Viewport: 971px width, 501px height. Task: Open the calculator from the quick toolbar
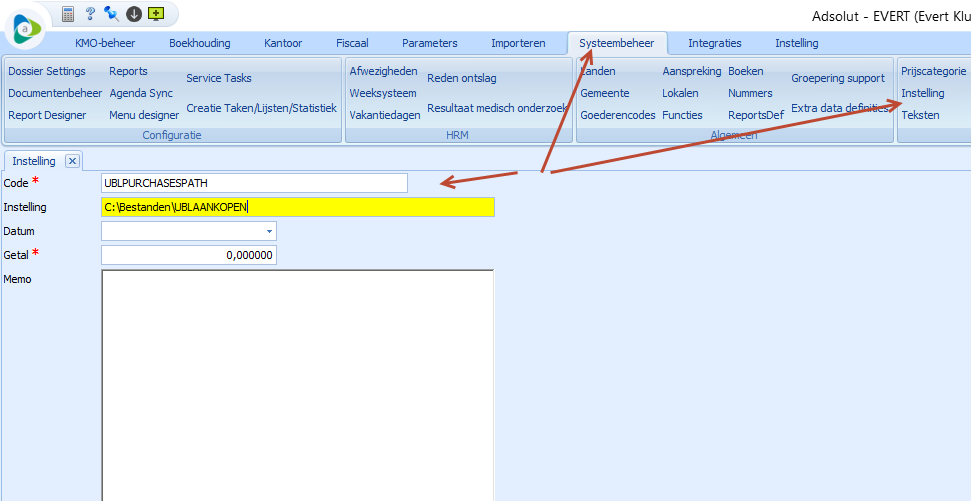pyautogui.click(x=69, y=14)
